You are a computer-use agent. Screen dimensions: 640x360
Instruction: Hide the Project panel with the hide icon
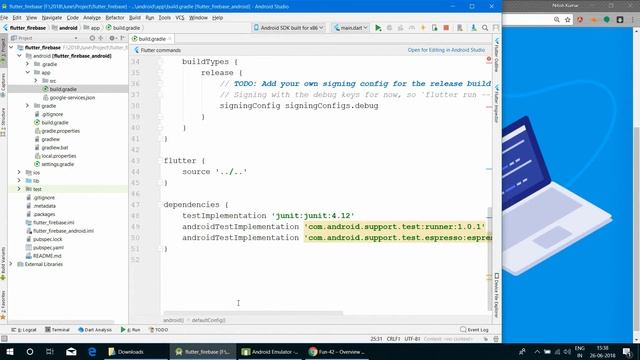(x=122, y=38)
